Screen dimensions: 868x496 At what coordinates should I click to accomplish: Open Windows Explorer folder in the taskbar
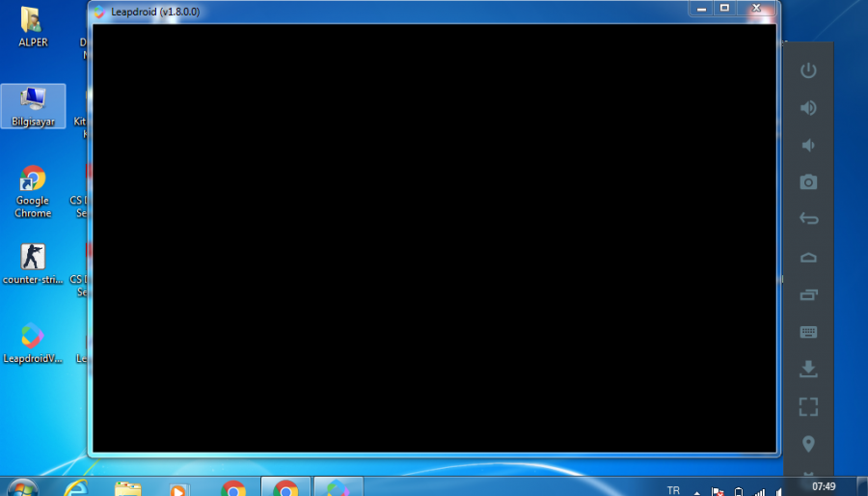pos(128,488)
